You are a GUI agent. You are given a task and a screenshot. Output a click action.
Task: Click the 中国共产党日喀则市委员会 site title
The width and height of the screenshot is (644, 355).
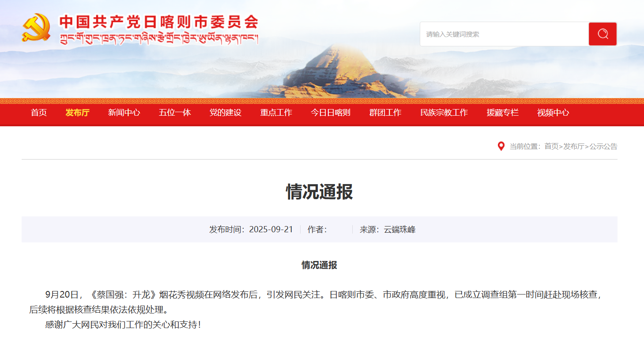pyautogui.click(x=158, y=22)
